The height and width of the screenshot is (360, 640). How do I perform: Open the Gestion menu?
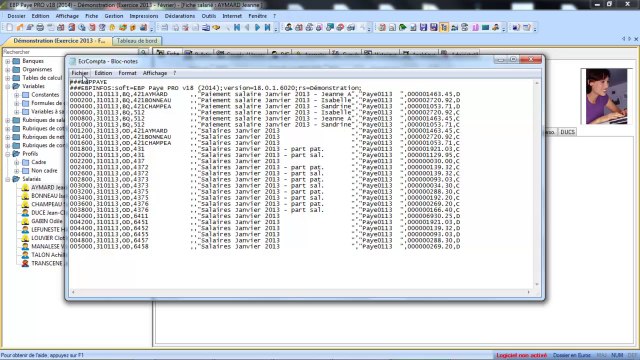[x=113, y=16]
